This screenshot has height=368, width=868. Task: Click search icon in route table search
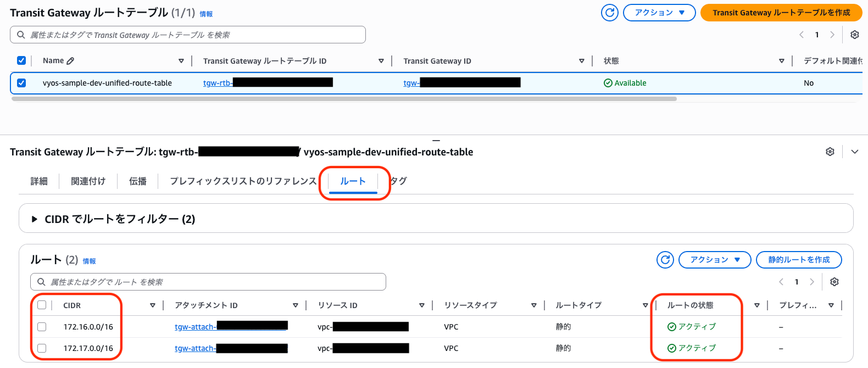[x=21, y=35]
